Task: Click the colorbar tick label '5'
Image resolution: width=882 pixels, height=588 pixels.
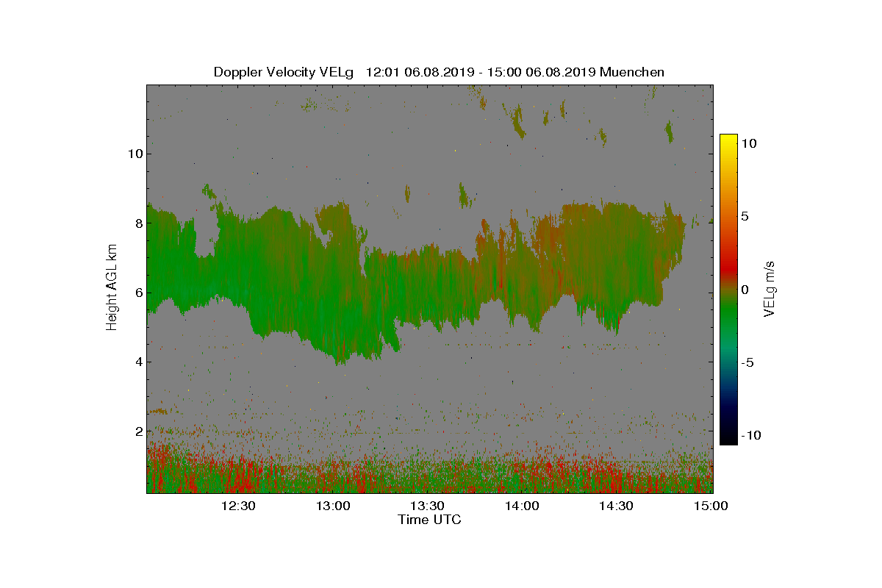Action: [745, 217]
